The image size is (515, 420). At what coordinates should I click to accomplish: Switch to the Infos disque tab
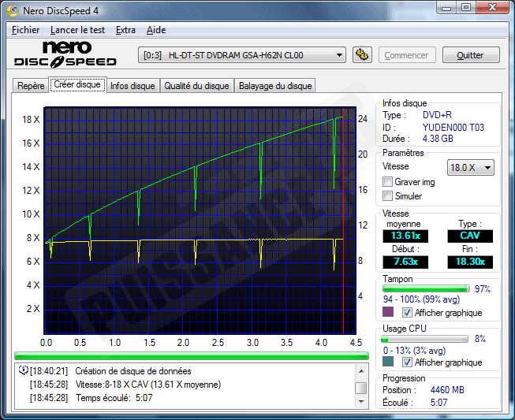(132, 86)
